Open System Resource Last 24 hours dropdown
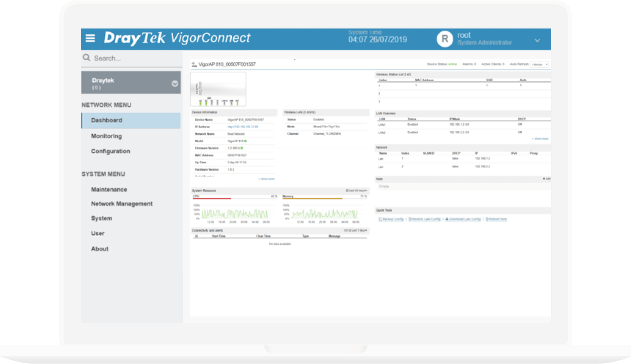The image size is (632, 364). click(x=356, y=191)
